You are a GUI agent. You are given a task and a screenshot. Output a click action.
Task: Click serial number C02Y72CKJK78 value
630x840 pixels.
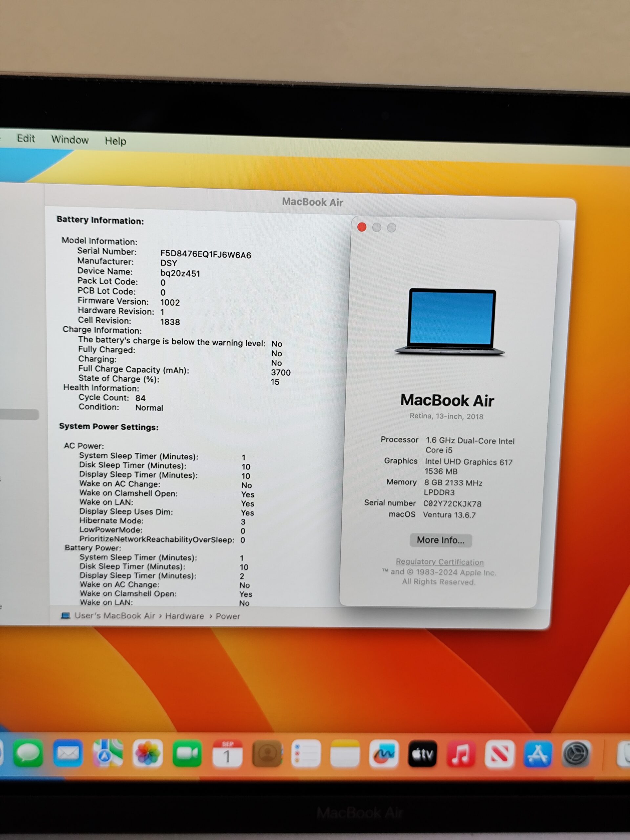coord(452,504)
